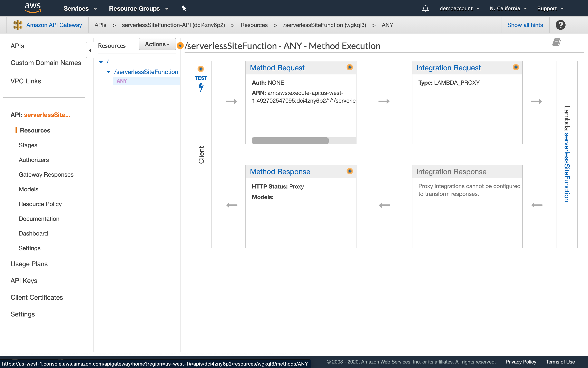Click the AWS logo home icon
The height and width of the screenshot is (368, 588).
point(33,8)
